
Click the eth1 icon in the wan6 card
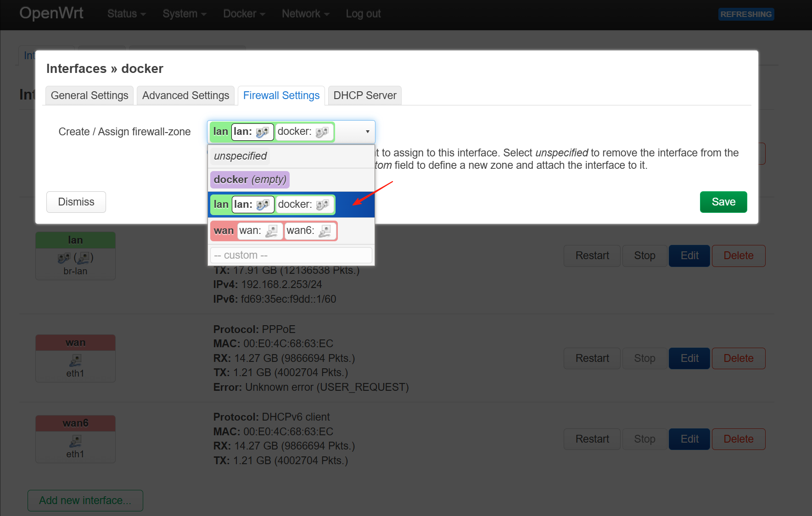coord(75,441)
